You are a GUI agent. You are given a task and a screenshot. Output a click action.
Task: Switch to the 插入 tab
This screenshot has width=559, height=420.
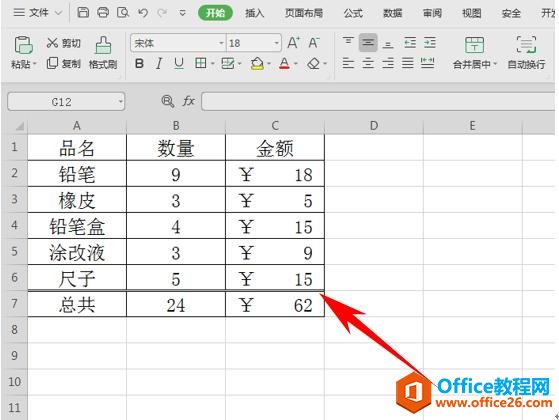click(255, 13)
